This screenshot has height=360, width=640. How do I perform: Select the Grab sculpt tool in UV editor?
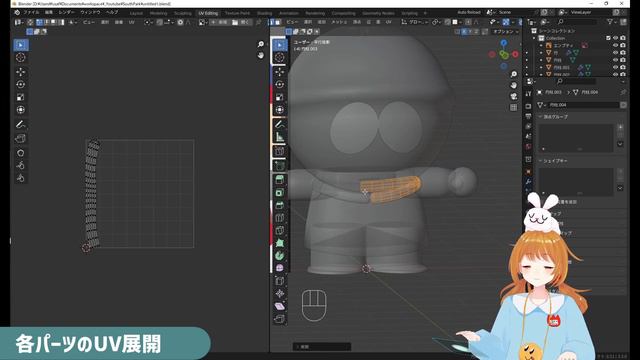coord(21,153)
